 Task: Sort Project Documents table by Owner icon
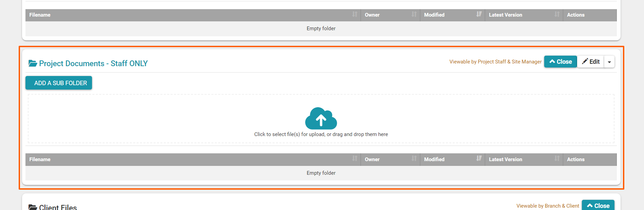pyautogui.click(x=414, y=158)
